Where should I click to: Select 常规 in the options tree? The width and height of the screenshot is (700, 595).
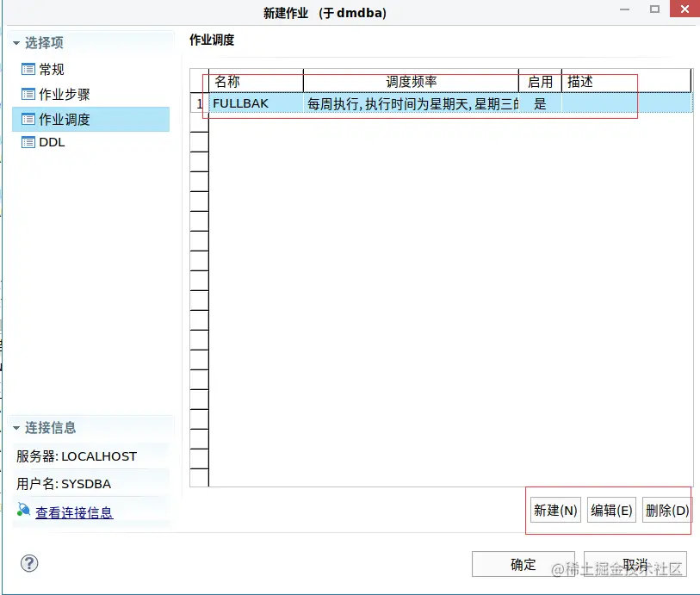[x=52, y=69]
